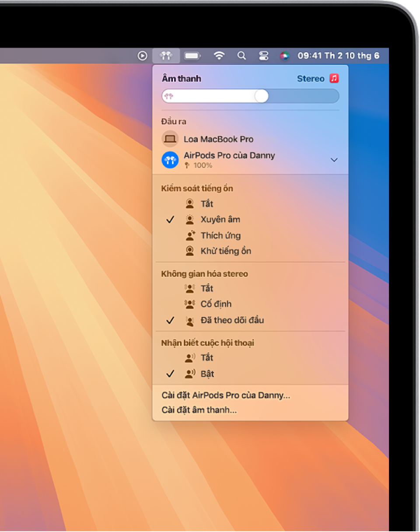Open the Now Playing menu bar icon
The image size is (420, 532).
click(x=142, y=56)
